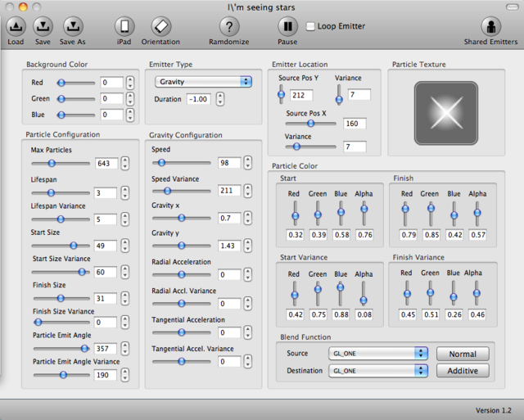This screenshot has height=420, width=524.
Task: Click the Max Particles slider handle
Action: 52,163
